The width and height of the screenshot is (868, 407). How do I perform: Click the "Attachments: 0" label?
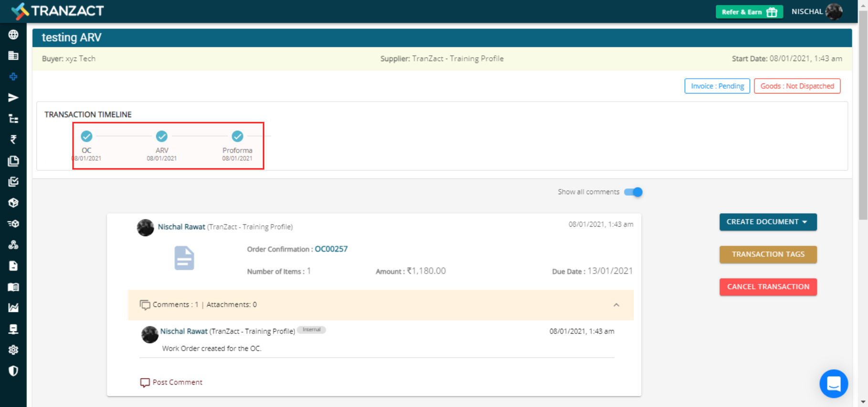pyautogui.click(x=232, y=304)
